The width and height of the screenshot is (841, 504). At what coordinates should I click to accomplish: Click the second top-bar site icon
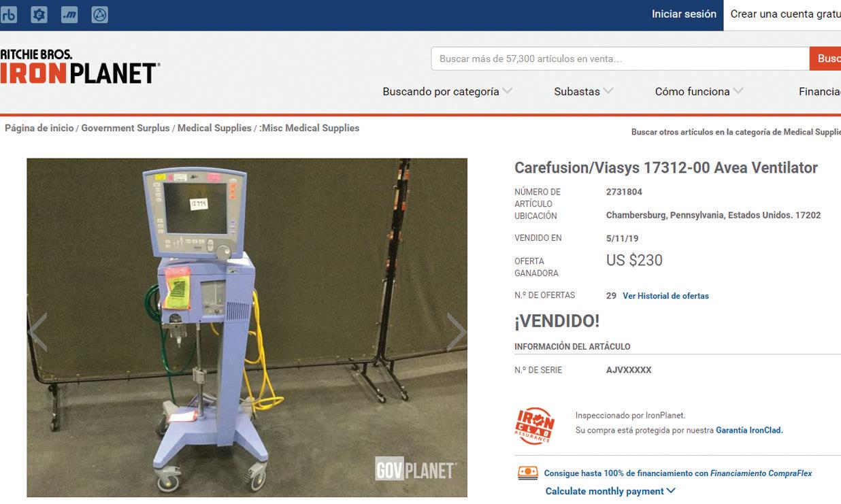(39, 14)
